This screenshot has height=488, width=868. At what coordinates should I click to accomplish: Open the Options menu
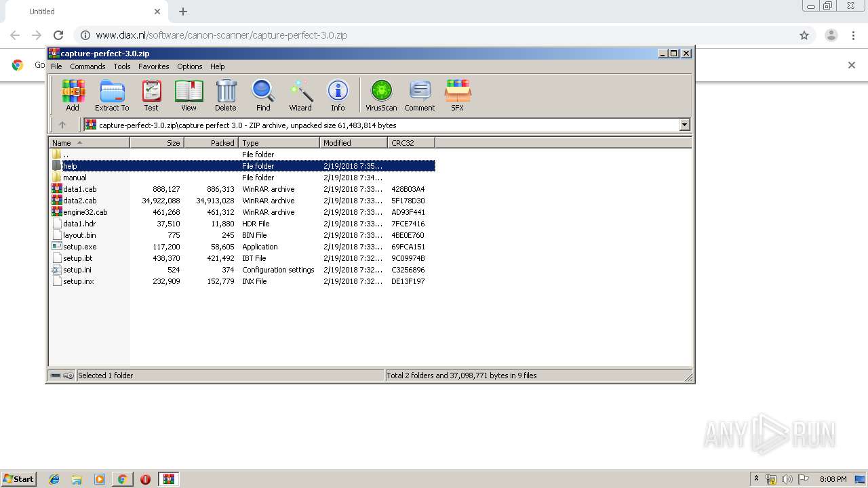190,66
